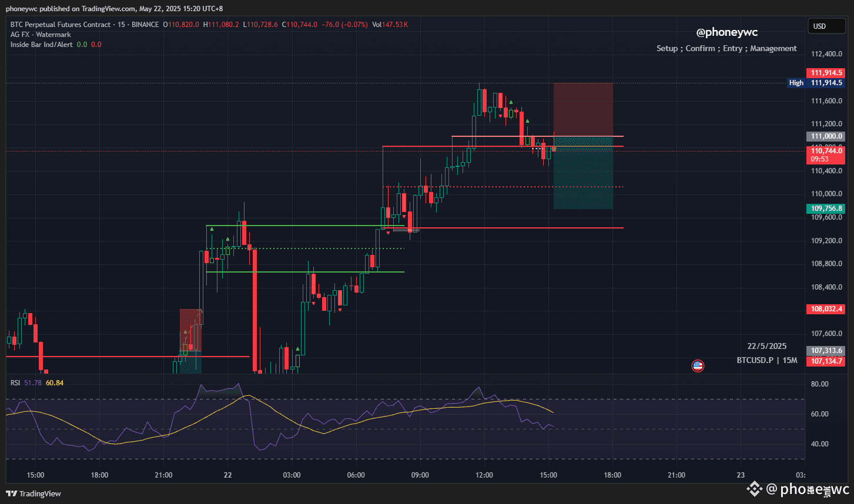This screenshot has height=504, width=854.
Task: Open the USD currency selector
Action: pos(826,26)
